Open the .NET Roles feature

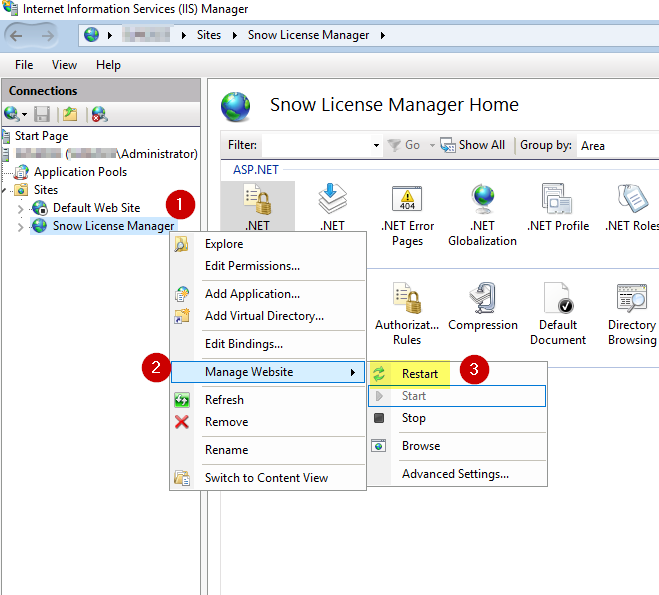632,209
